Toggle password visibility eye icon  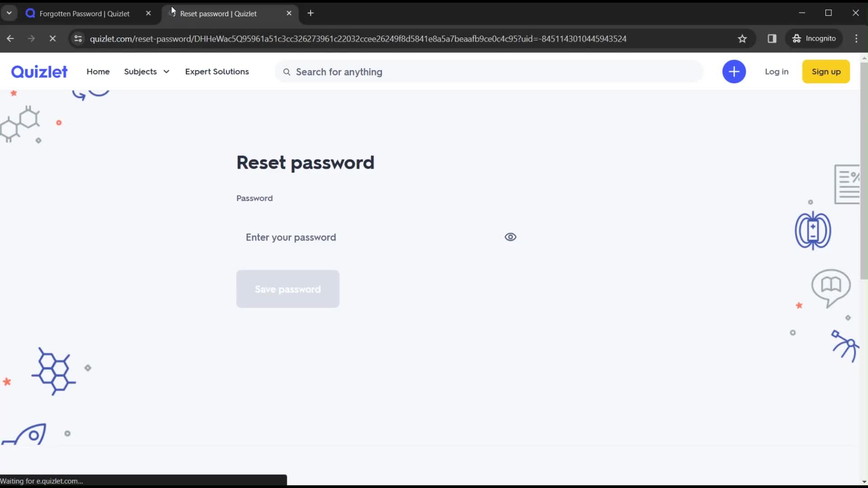pos(510,237)
